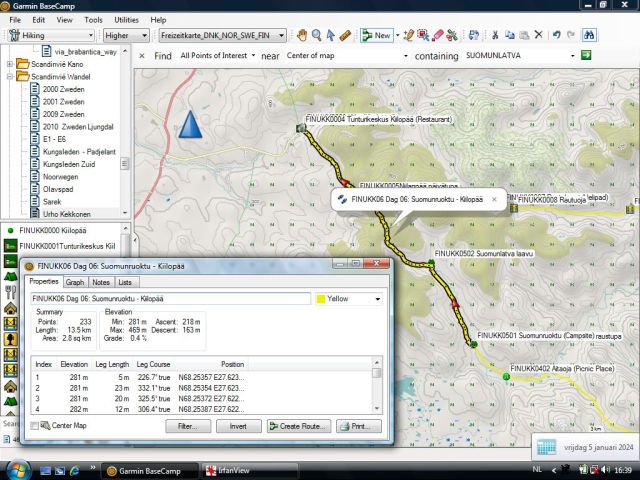Switch to the Graph tab
The height and width of the screenshot is (480, 640).
click(75, 283)
